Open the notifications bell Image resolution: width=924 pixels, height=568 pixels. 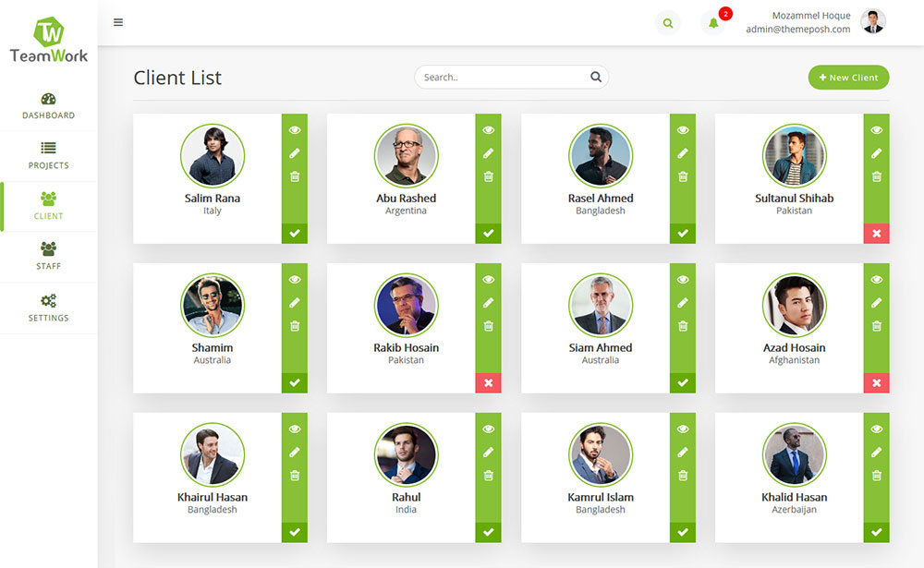point(713,23)
